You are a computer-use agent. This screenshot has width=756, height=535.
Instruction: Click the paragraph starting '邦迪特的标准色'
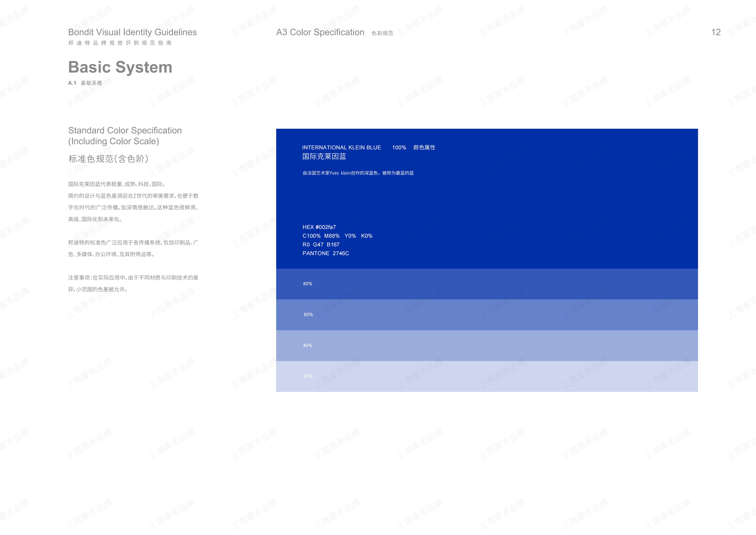(x=133, y=249)
